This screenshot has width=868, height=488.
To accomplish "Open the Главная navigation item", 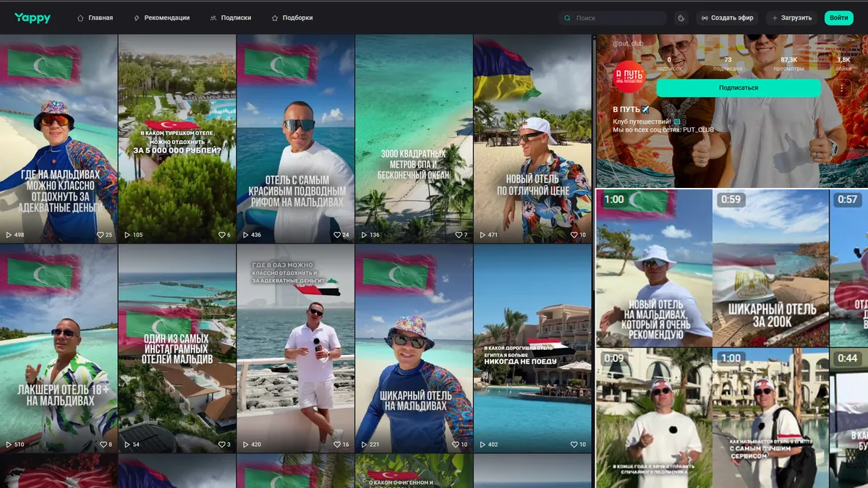I will pyautogui.click(x=95, y=18).
